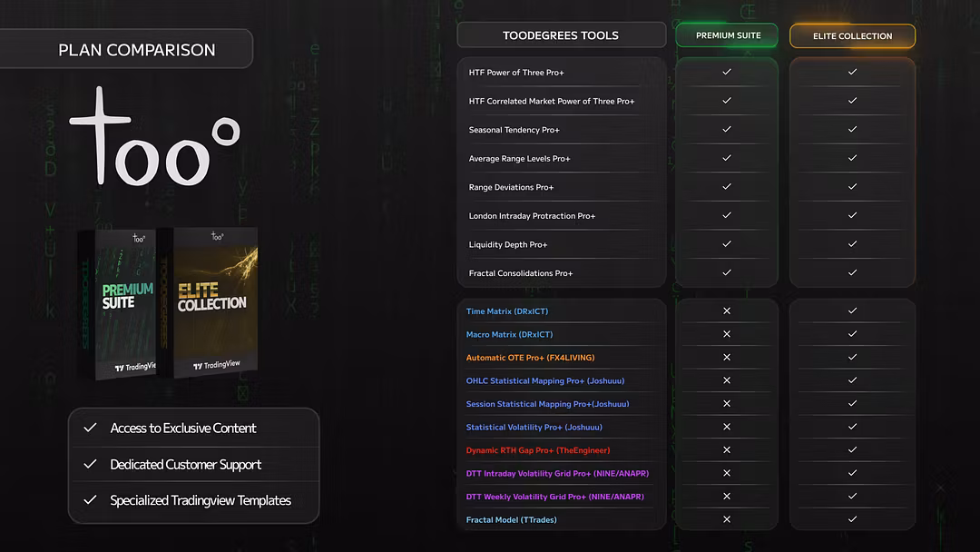Click Dynamic RTH Gap Pro+ (TheEngineer) name
The width and height of the screenshot is (980, 552).
(x=538, y=450)
